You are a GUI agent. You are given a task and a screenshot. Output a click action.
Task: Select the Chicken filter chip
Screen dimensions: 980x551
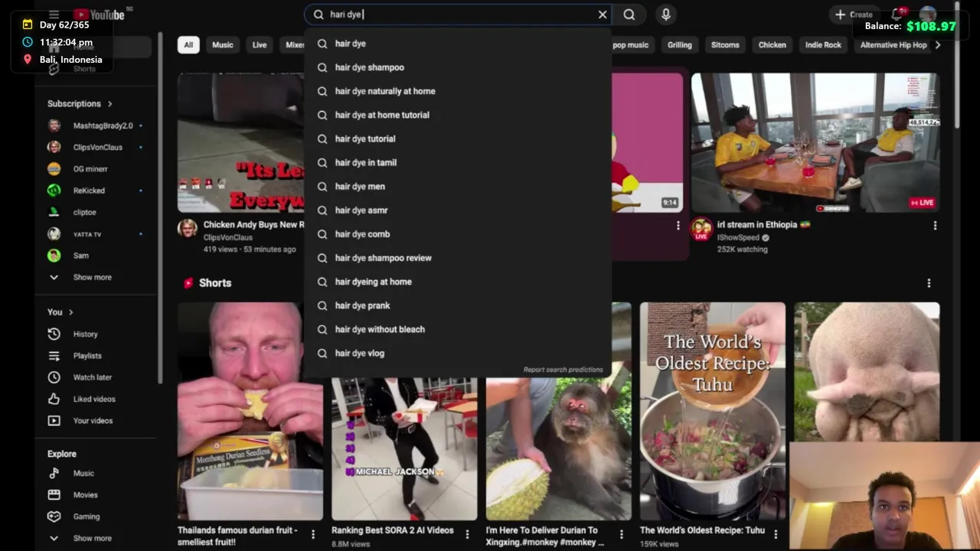[x=772, y=45]
